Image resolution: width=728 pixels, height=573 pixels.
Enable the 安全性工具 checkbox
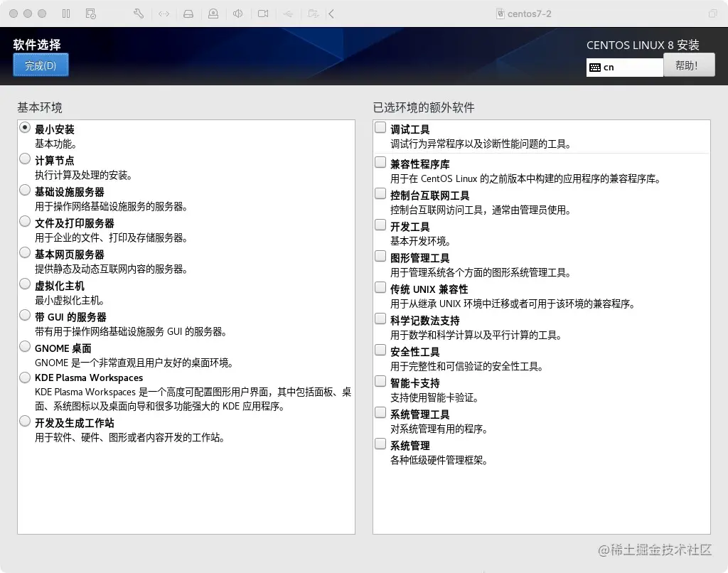point(380,350)
